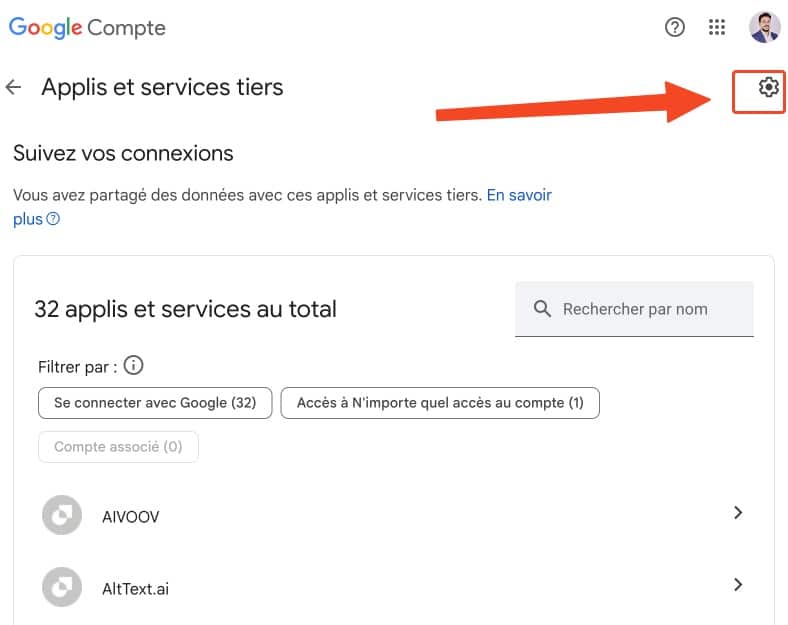Expand AIVOOV details with chevron

point(737,513)
